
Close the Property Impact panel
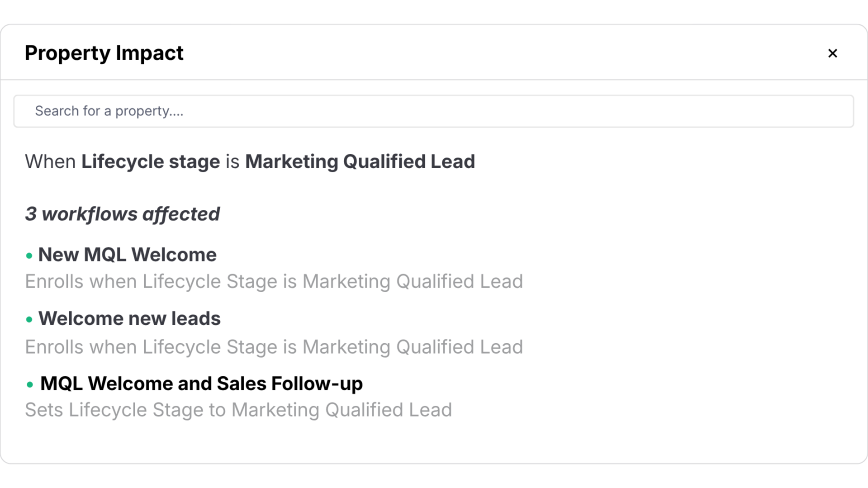pos(832,53)
